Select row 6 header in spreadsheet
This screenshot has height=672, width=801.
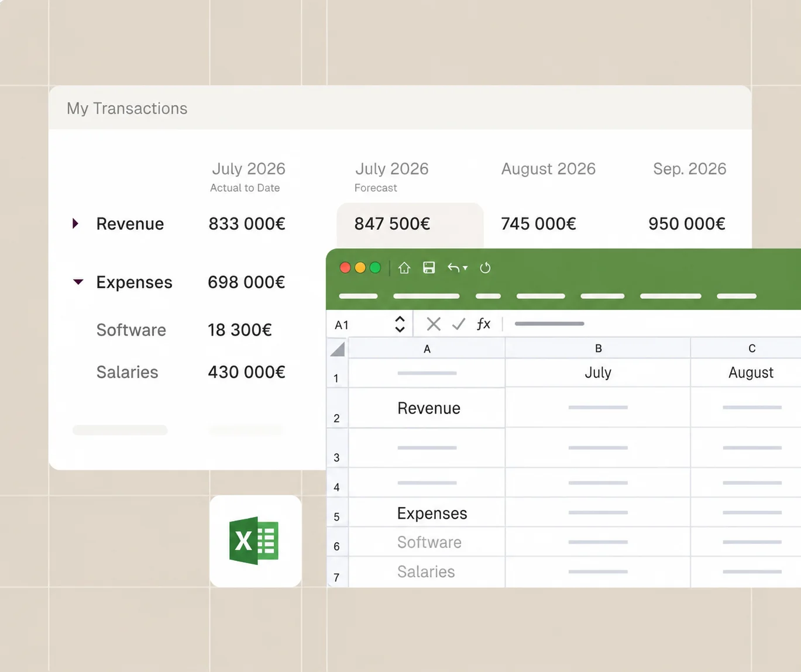pyautogui.click(x=337, y=542)
